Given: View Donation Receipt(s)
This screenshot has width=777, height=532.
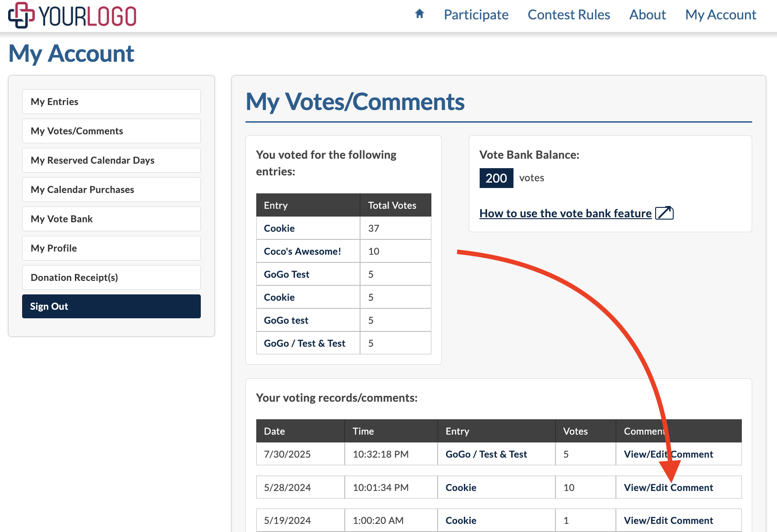Looking at the screenshot, I should click(111, 278).
